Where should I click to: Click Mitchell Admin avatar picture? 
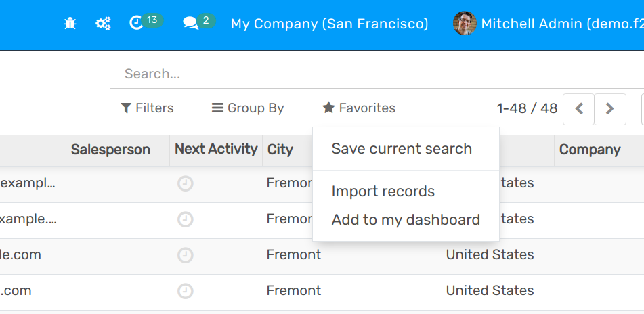coord(465,24)
